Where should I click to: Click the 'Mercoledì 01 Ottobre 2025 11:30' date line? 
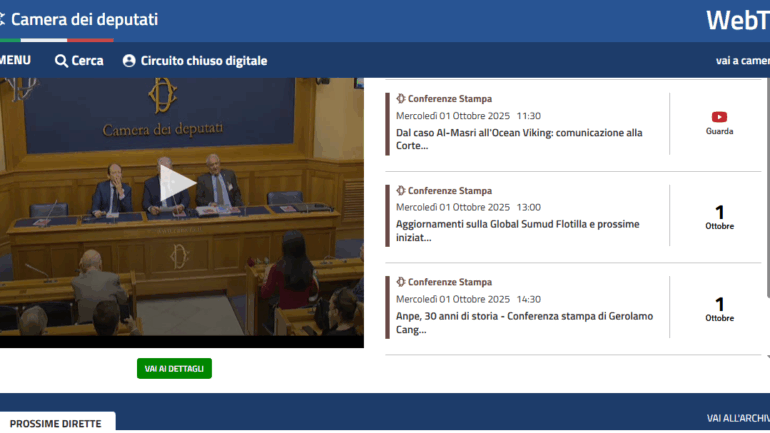point(468,116)
